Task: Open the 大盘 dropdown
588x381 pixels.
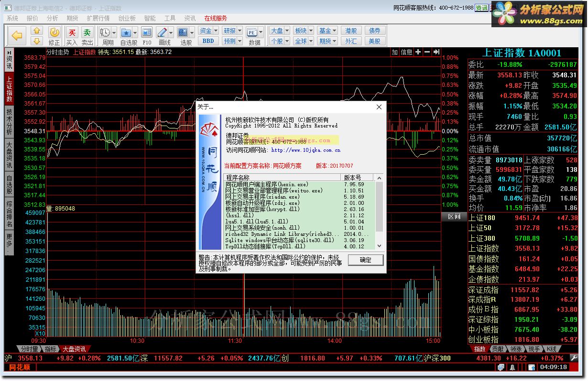Action: (x=279, y=31)
